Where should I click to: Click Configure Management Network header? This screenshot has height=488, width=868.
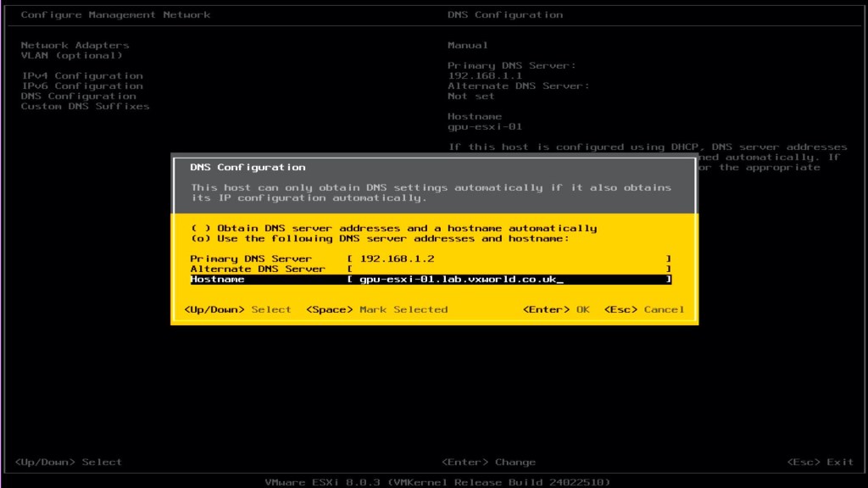(115, 14)
